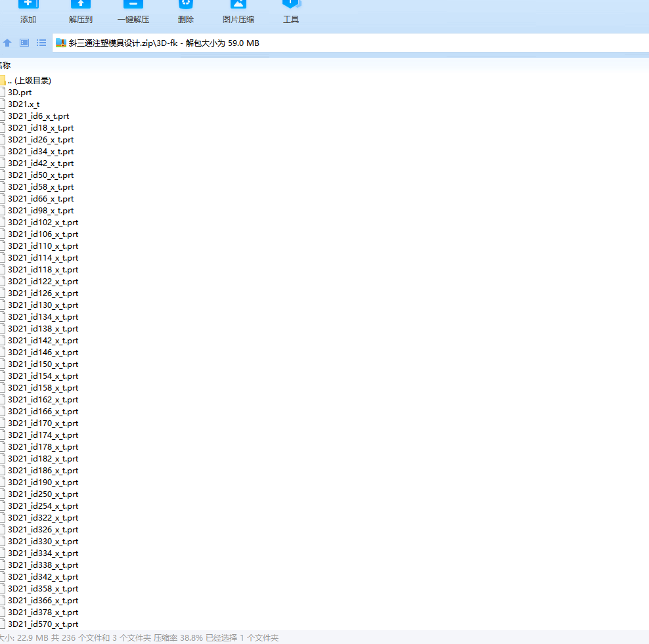
Task: Select the file 3D21_id342_x_t.prt
Action: [43, 577]
